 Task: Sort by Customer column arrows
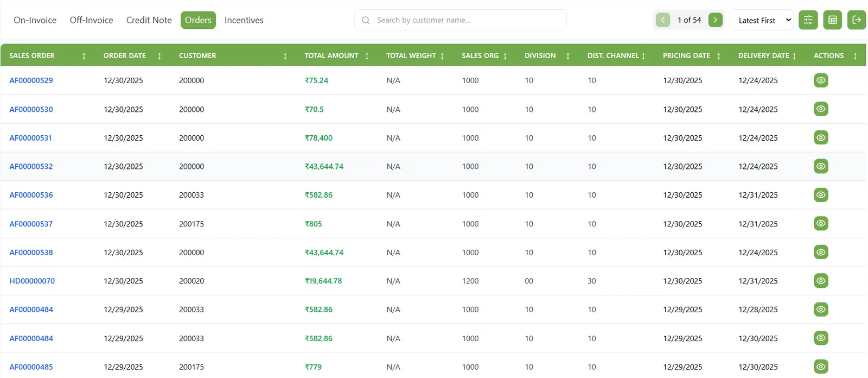point(285,56)
